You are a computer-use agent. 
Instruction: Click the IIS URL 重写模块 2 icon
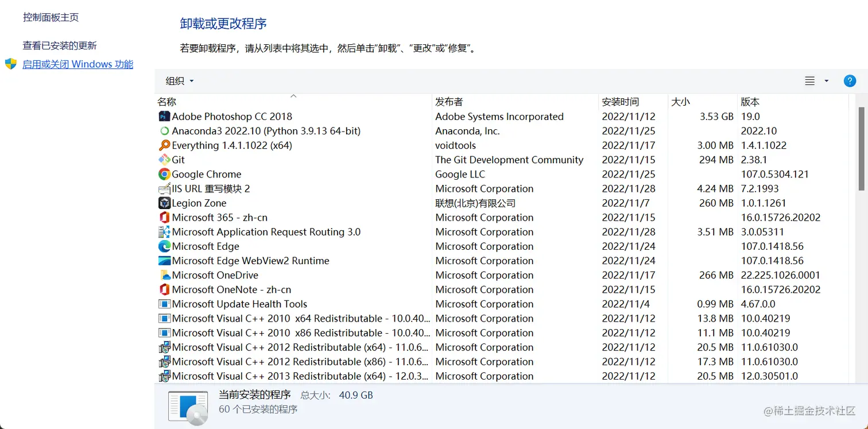[x=164, y=188]
